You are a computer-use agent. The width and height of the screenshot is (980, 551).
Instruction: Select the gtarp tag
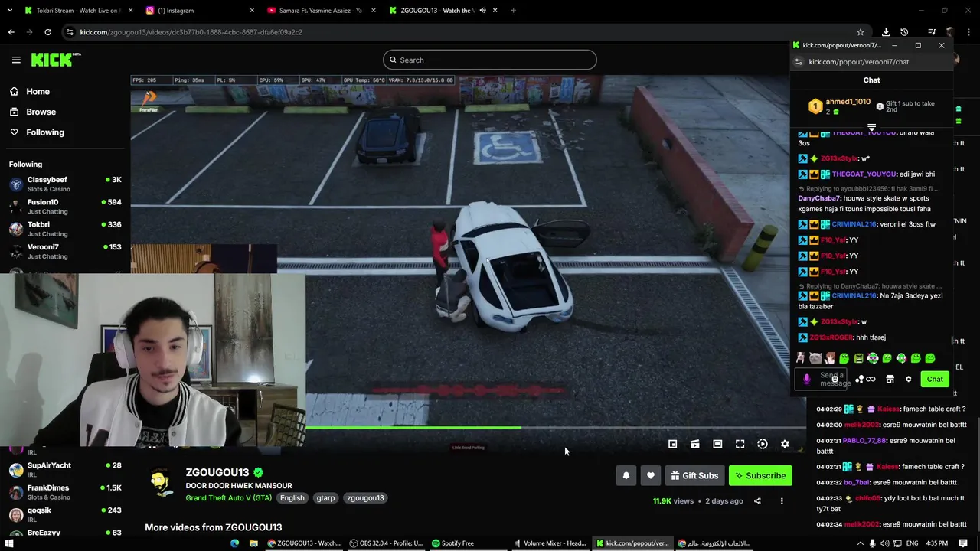326,498
